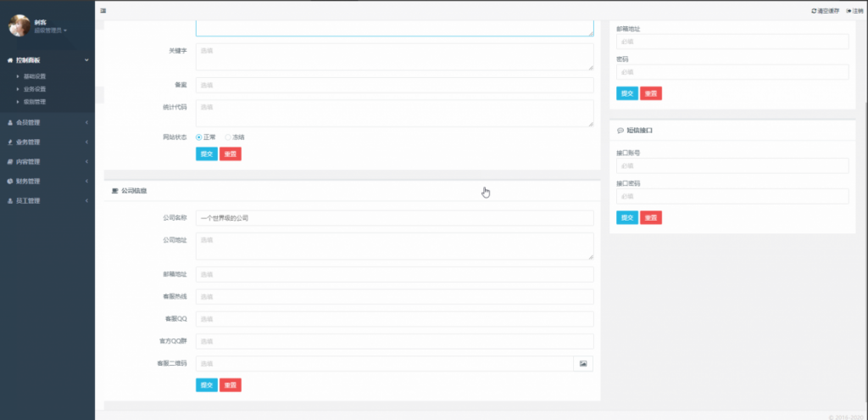Click the sidebar collapse hamburger icon
Screen dimensions: 868x420
click(103, 11)
